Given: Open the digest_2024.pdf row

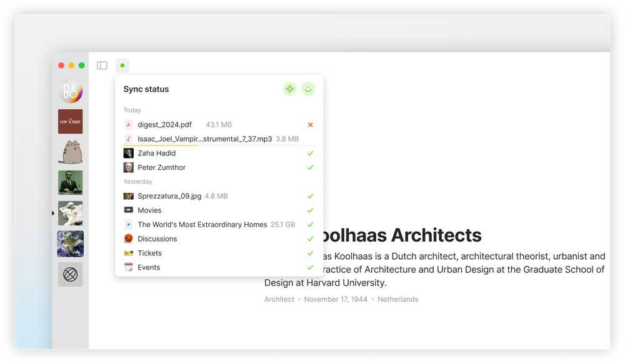Looking at the screenshot, I should [219, 125].
